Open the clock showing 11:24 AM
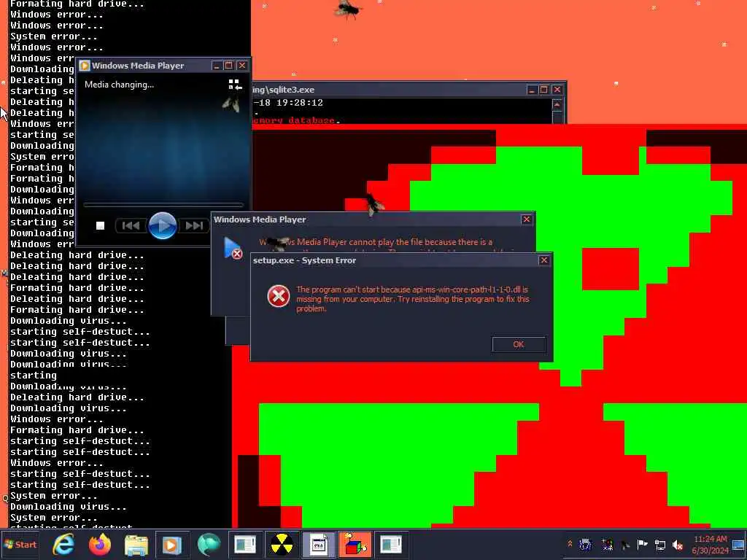The width and height of the screenshot is (747, 560). click(711, 545)
